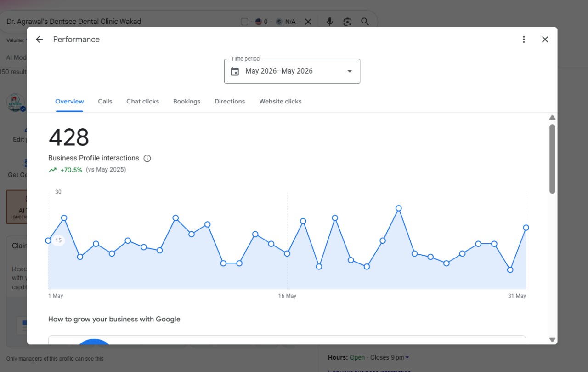Screen dimensions: 588x372
Task: Click the info icon beside Business Profile interactions
Action: 147,158
